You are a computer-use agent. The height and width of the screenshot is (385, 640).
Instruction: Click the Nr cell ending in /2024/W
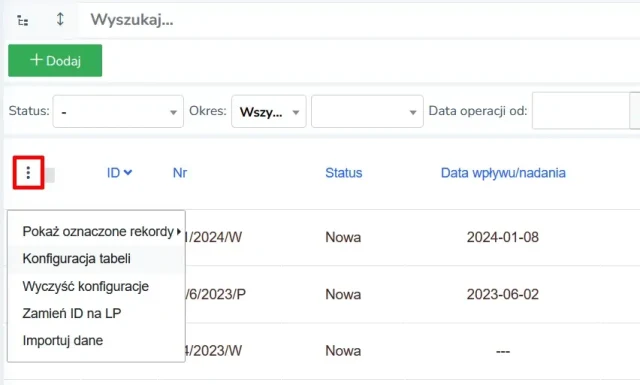[213, 237]
